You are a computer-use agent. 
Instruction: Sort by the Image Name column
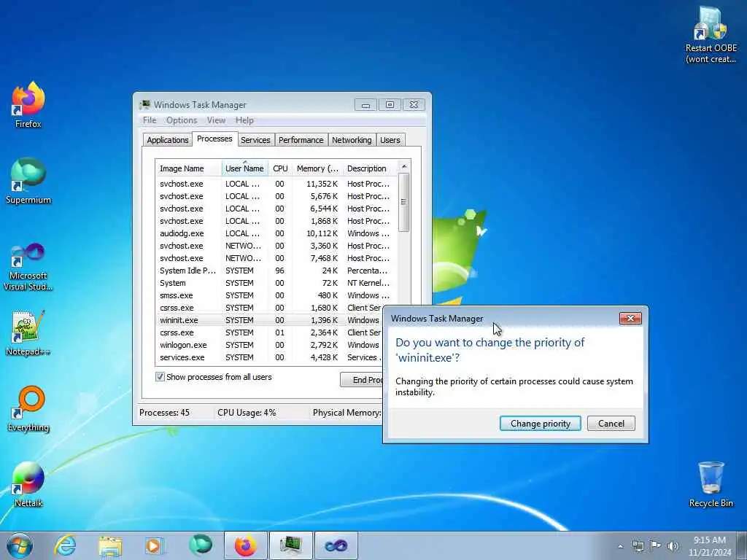tap(189, 168)
